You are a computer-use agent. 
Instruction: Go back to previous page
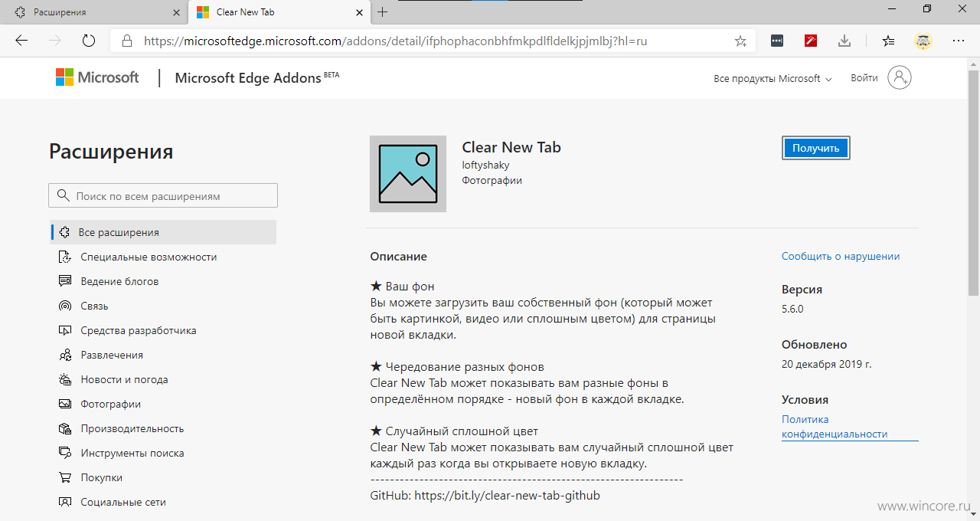tap(21, 41)
